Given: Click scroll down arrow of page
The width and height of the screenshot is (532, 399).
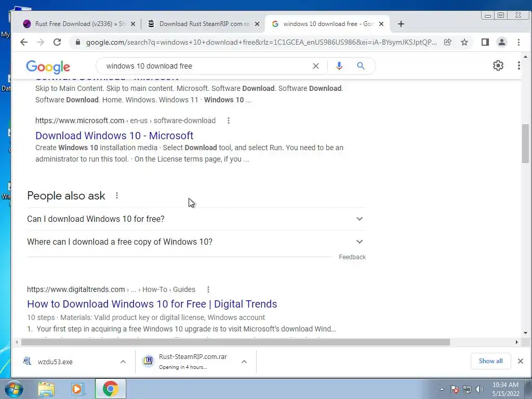Looking at the screenshot, I should 525,333.
